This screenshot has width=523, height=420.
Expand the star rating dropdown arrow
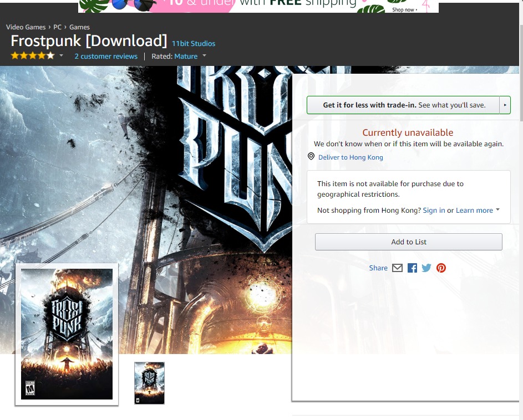[x=61, y=56]
